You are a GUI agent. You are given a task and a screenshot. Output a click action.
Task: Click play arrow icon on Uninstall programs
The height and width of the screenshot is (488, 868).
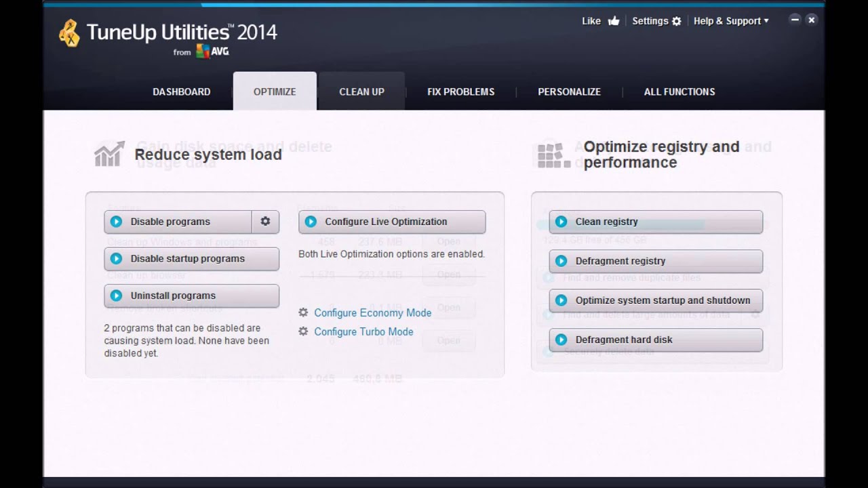116,296
